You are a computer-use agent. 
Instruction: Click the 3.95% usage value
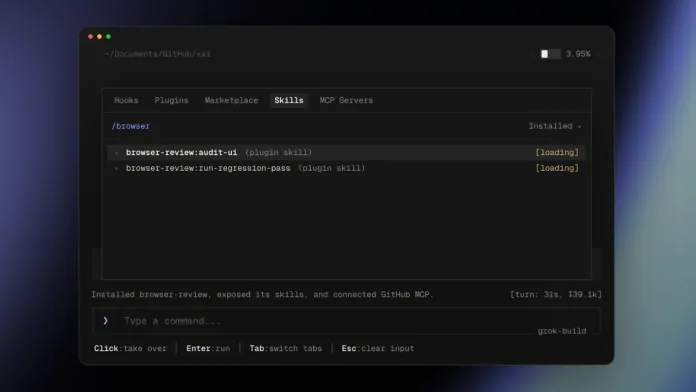(578, 54)
